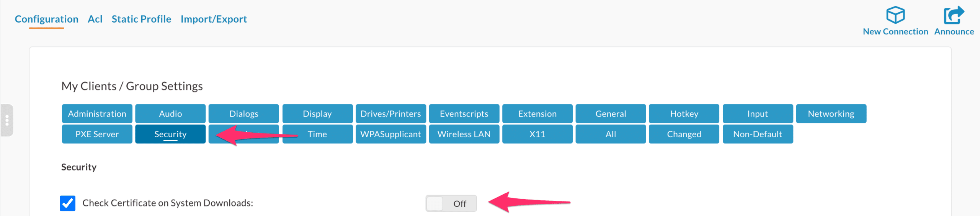This screenshot has height=216, width=980.
Task: Show the Audio settings category
Action: 170,114
